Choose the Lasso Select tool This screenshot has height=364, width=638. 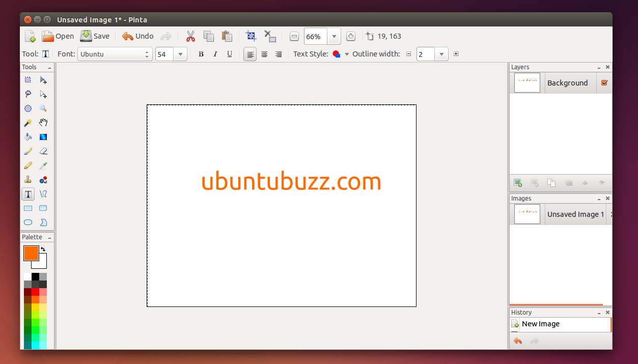click(x=28, y=94)
